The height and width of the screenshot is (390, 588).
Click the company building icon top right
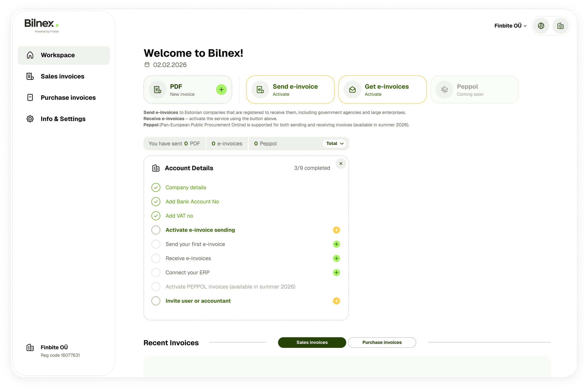pyautogui.click(x=560, y=26)
